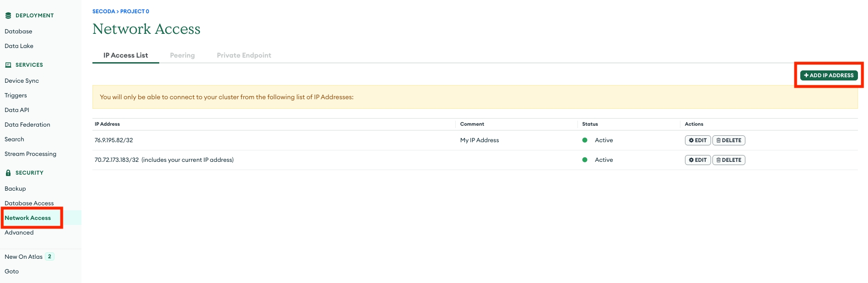Select the IP Access List tab
Screen dimensions: 868x283
[x=125, y=55]
